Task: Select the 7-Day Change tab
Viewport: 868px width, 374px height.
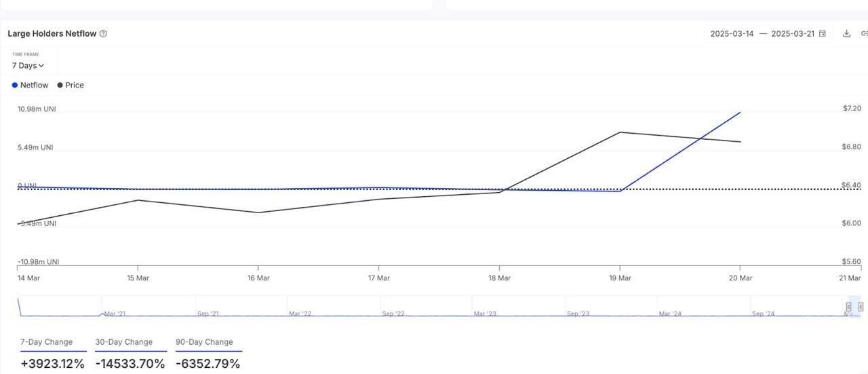Action: 46,342
